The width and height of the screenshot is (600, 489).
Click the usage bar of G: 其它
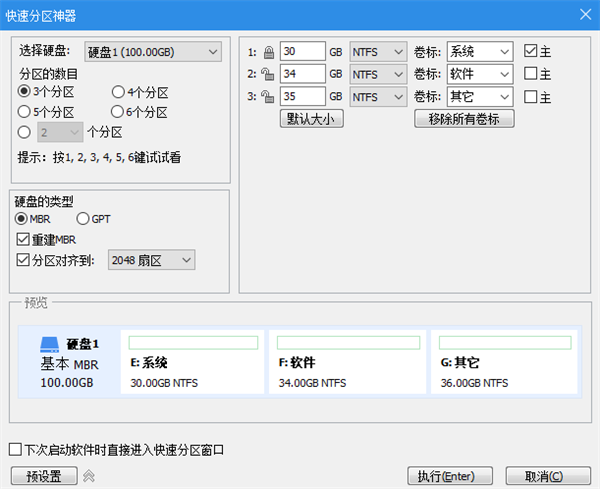[x=505, y=343]
